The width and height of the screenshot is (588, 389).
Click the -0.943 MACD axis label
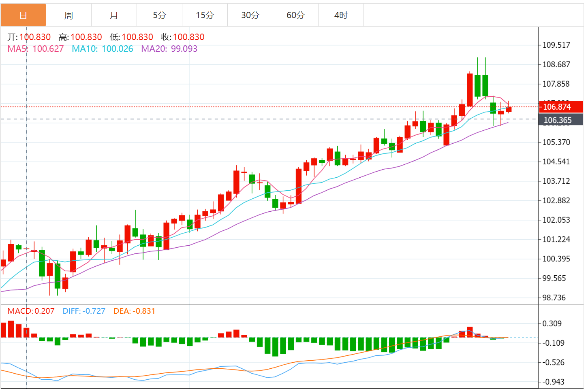554,382
